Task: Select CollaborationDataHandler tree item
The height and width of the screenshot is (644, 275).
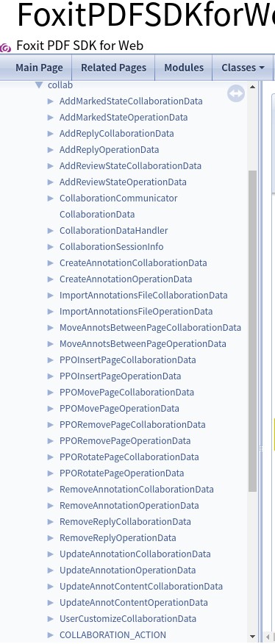Action: point(113,231)
